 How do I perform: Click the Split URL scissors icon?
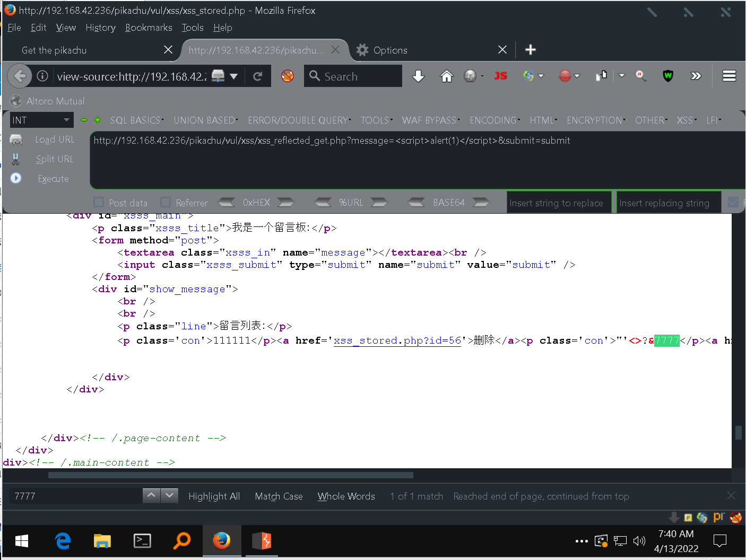point(16,159)
